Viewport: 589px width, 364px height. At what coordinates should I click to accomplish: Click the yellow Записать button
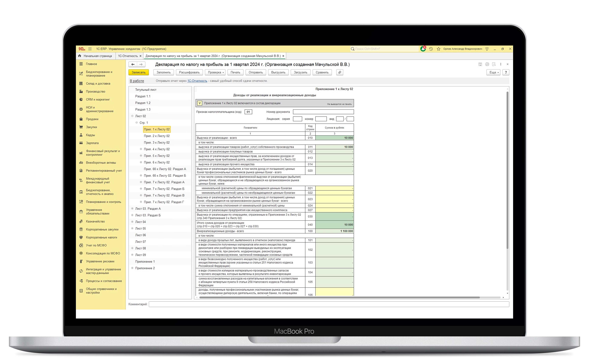tap(138, 72)
